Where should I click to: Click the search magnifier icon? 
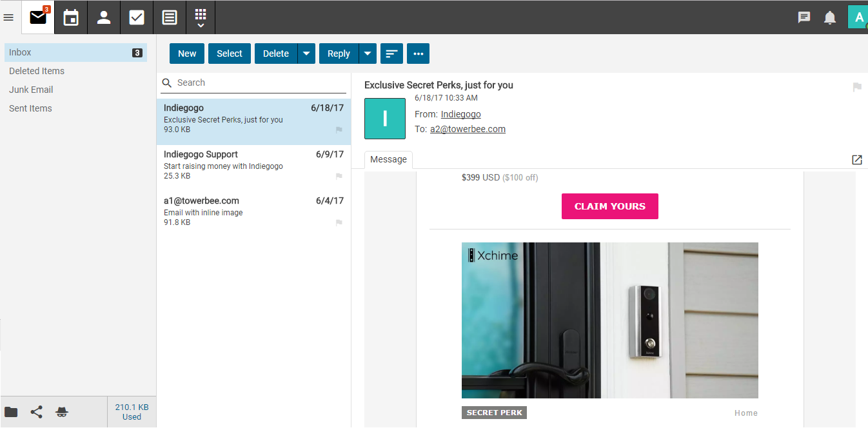(x=167, y=83)
